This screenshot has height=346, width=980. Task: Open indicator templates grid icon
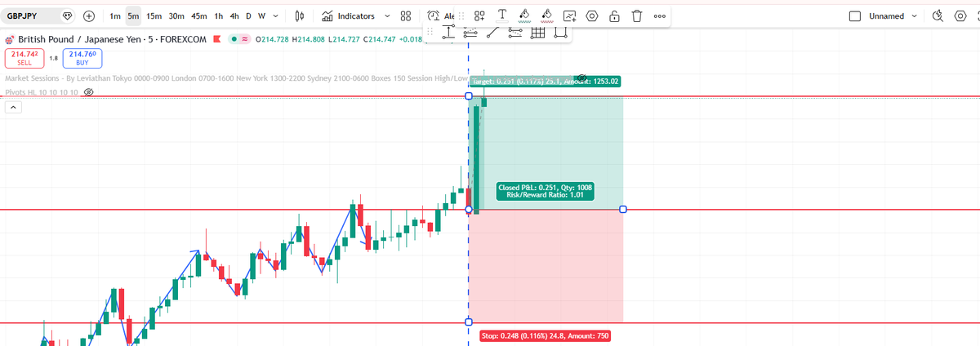(406, 16)
